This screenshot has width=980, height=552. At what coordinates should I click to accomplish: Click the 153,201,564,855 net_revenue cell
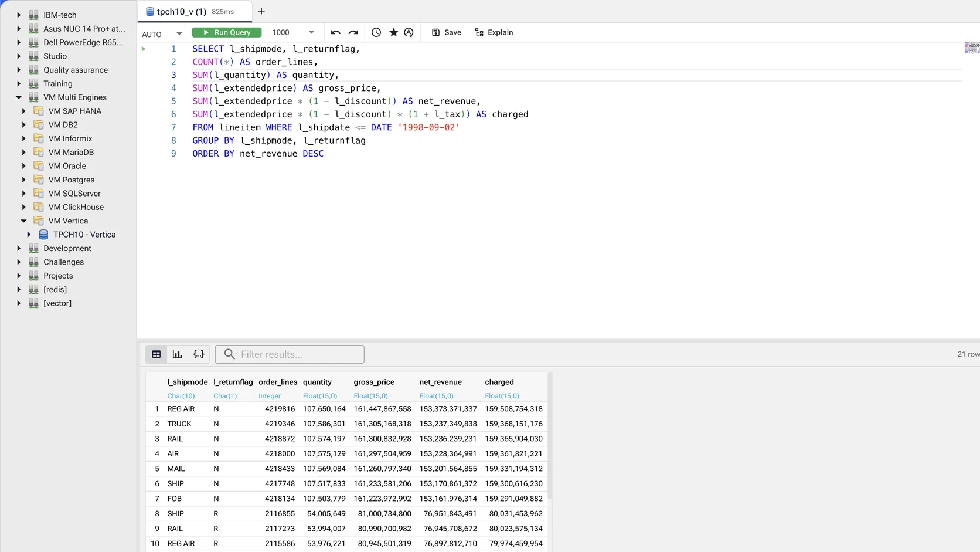click(x=448, y=469)
